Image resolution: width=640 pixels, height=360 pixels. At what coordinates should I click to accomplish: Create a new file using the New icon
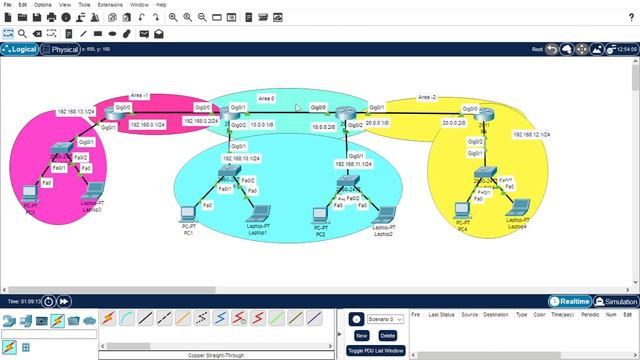[x=8, y=18]
